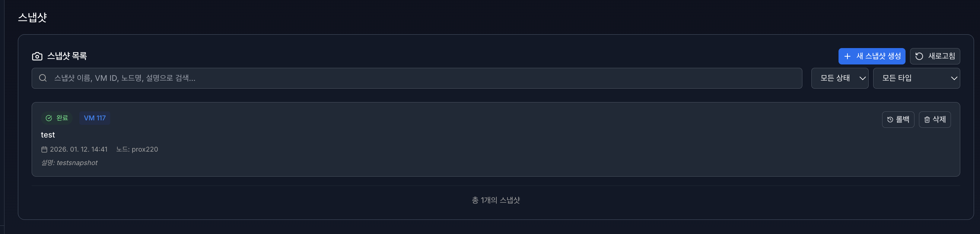Click the date 2026. 01. 12. 14:41
Screen dimensions: 980x234
[79, 149]
